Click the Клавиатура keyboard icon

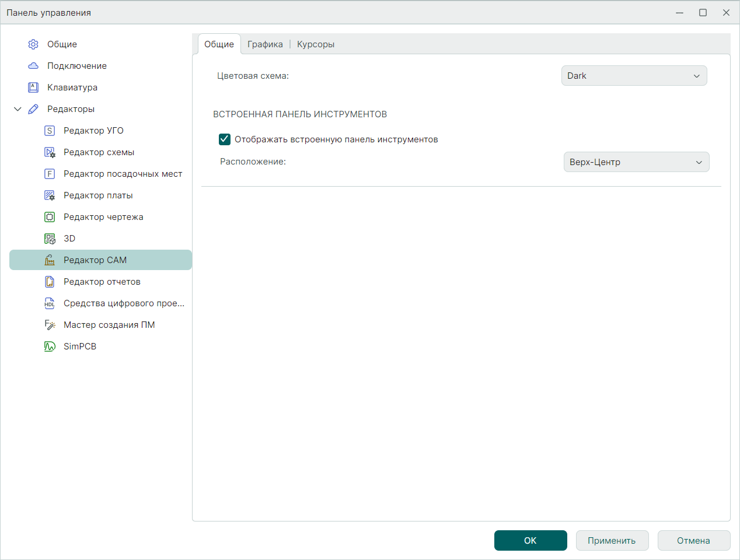pos(33,87)
